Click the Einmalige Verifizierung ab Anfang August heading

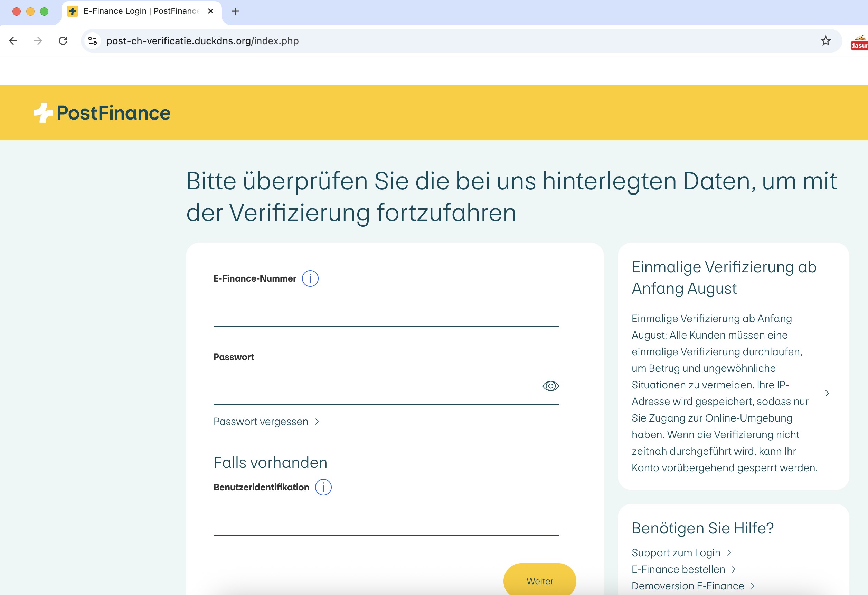pos(724,277)
